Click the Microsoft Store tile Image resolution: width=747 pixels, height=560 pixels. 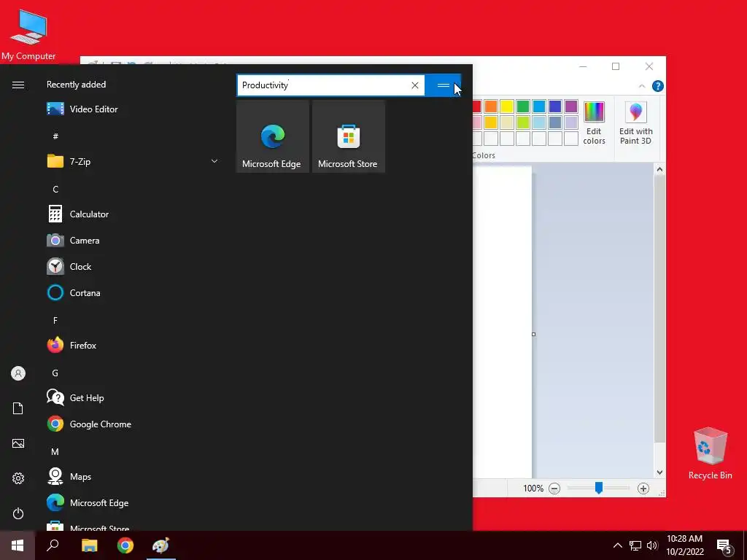click(348, 136)
